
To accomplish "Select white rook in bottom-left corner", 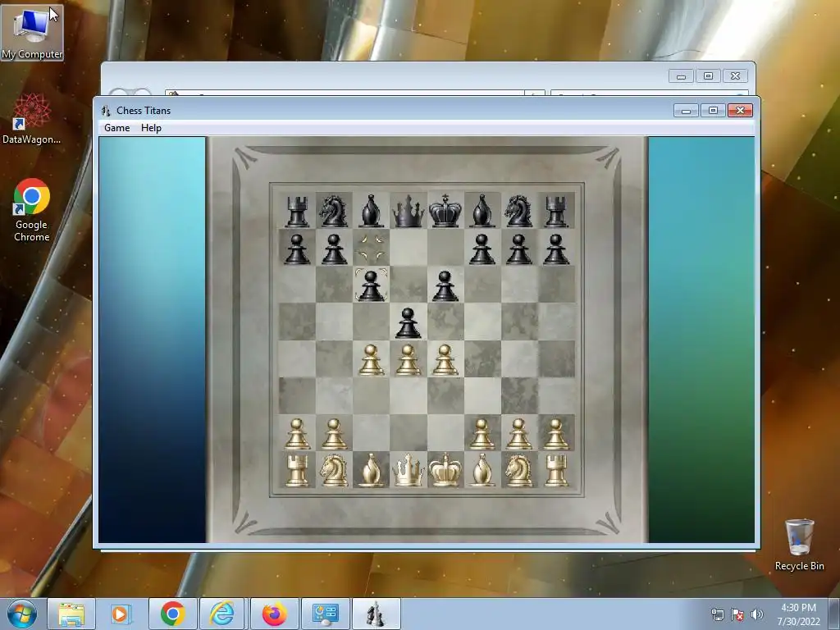I will coord(297,471).
